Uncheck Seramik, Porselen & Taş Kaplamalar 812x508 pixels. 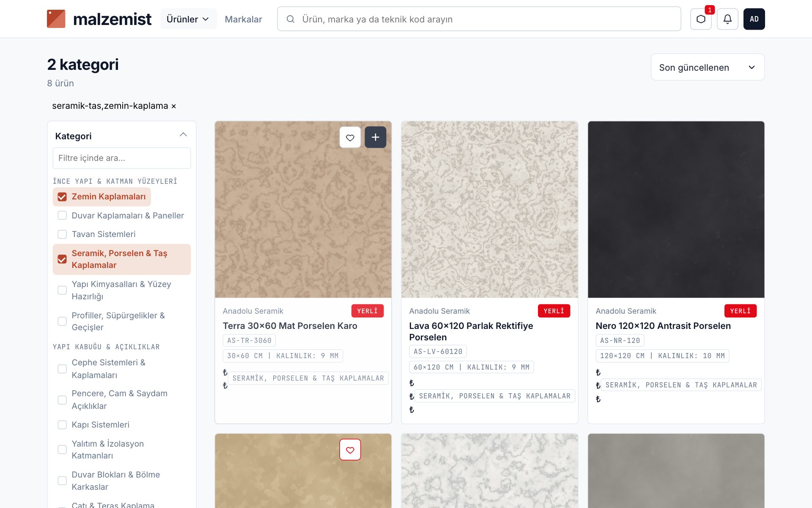[x=62, y=259]
